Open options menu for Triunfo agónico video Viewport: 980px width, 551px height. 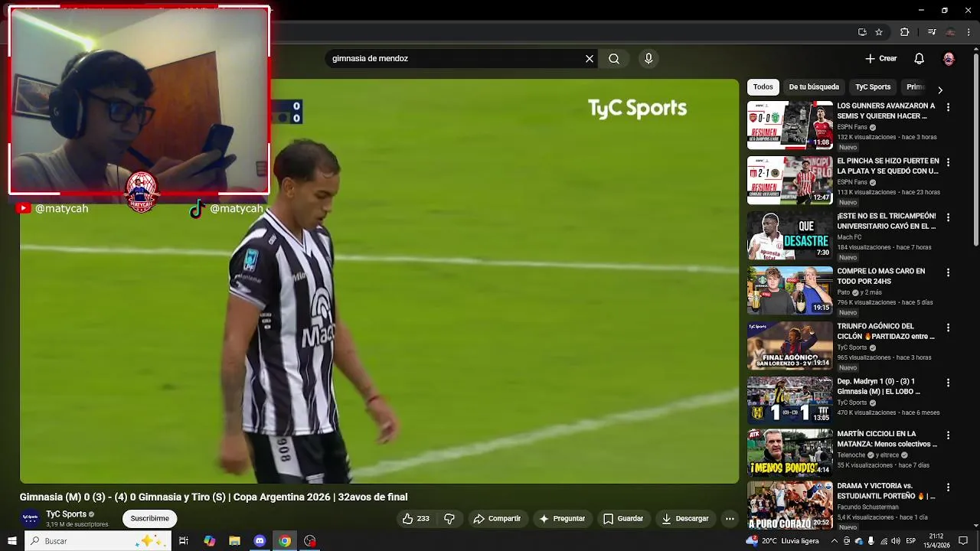[948, 328]
